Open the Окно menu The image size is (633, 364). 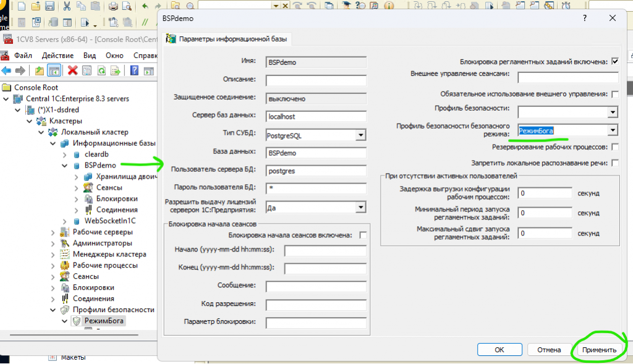[x=114, y=55]
